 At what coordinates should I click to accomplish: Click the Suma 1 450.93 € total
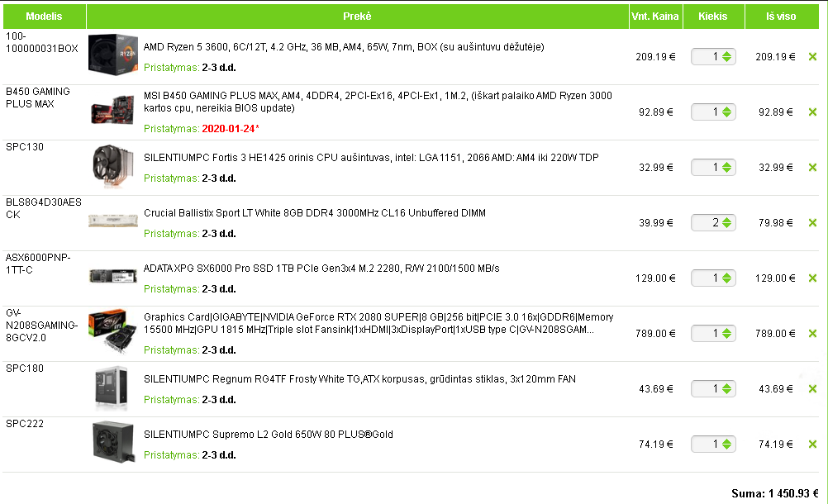(775, 494)
